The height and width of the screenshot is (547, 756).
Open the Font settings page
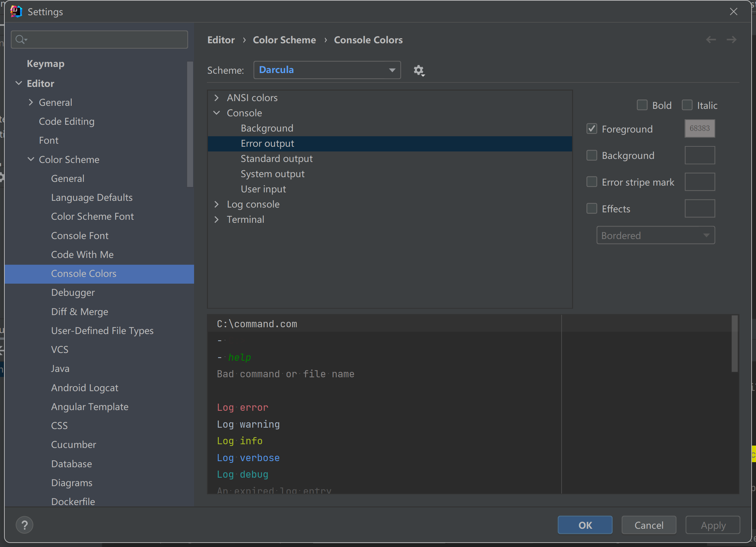[x=49, y=140]
